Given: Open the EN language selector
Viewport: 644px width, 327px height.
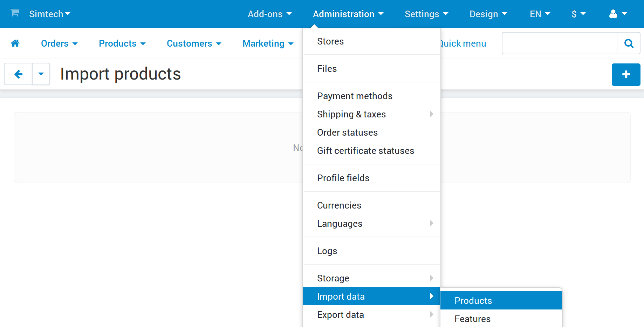Looking at the screenshot, I should [540, 14].
